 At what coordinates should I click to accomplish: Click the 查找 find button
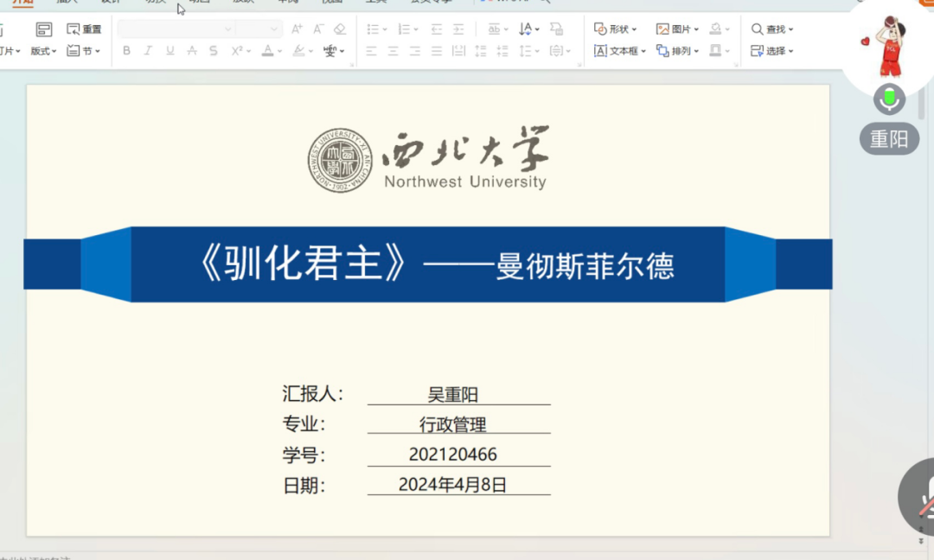click(x=771, y=29)
